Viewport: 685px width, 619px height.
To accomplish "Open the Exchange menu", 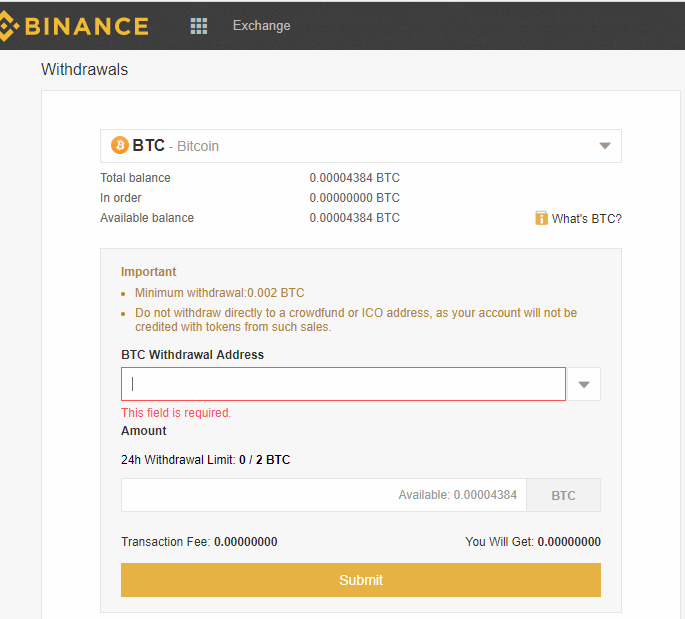I will coord(261,26).
